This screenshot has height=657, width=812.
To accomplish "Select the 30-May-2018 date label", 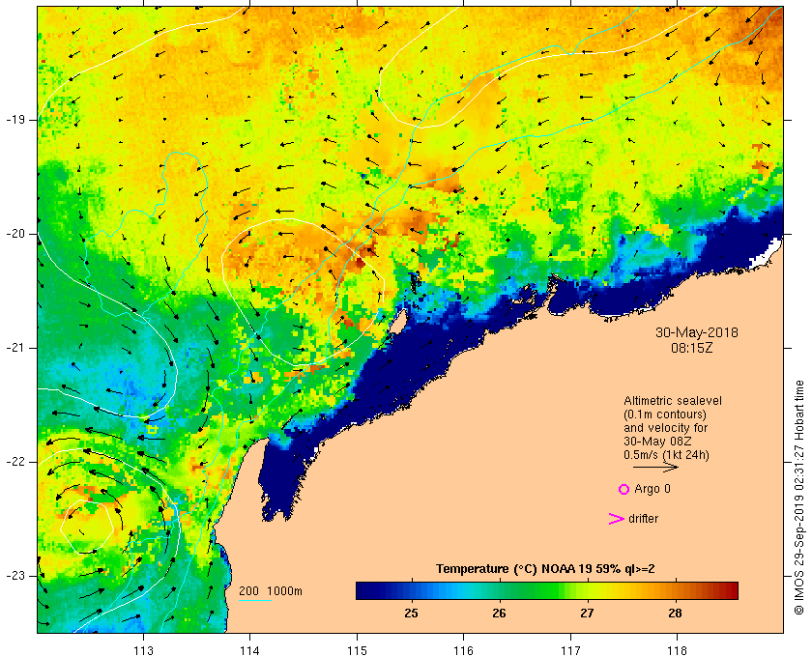I will click(697, 332).
